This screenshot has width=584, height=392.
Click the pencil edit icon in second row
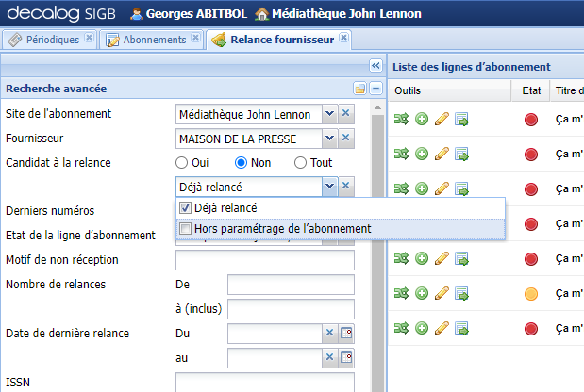coord(441,154)
